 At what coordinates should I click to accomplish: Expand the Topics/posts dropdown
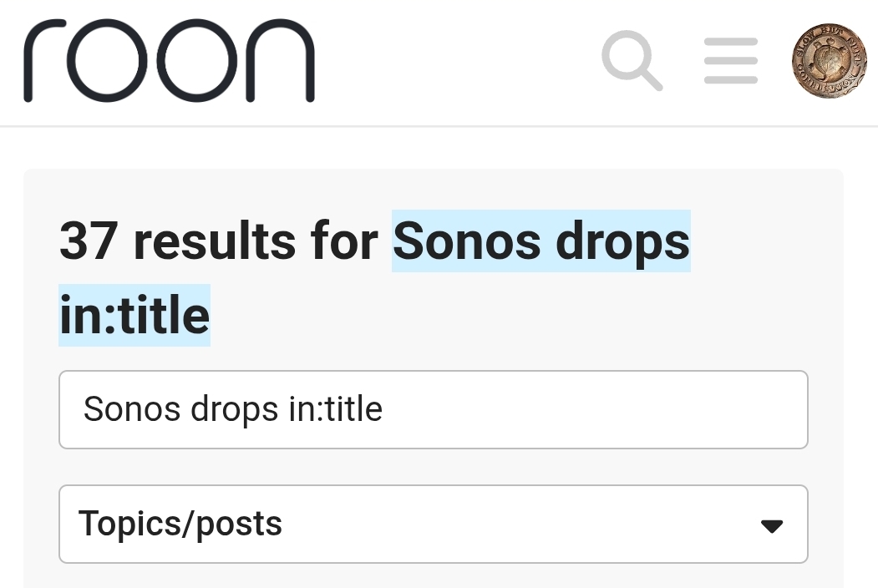[x=433, y=525]
